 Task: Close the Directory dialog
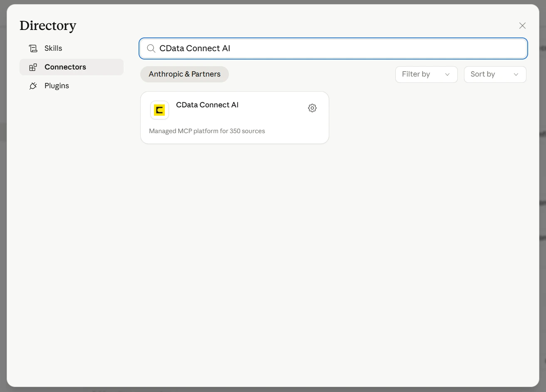(x=522, y=26)
